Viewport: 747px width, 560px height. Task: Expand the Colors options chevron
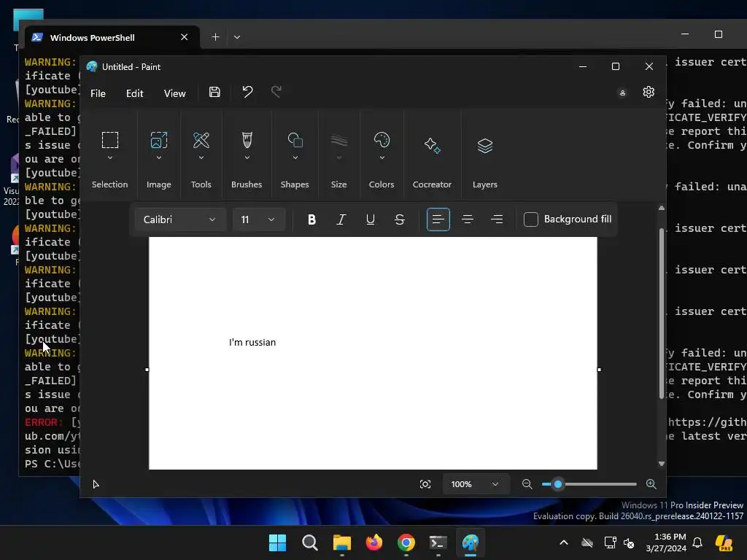point(382,157)
